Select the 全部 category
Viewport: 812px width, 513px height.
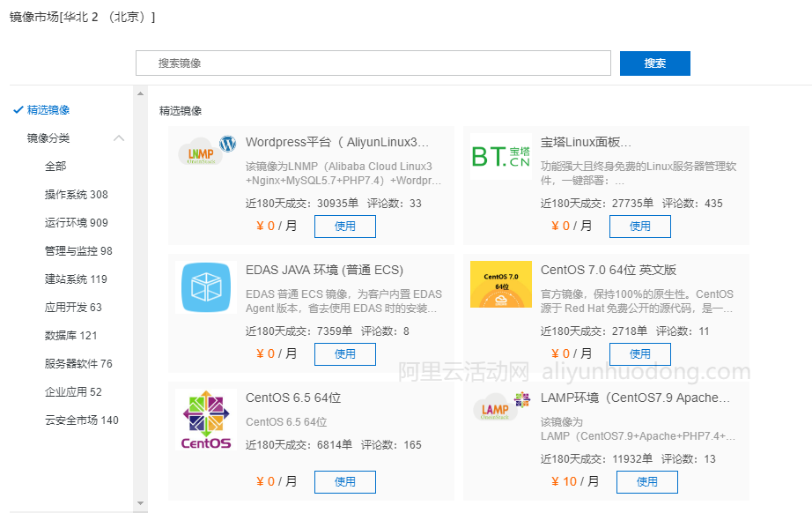[x=55, y=167]
